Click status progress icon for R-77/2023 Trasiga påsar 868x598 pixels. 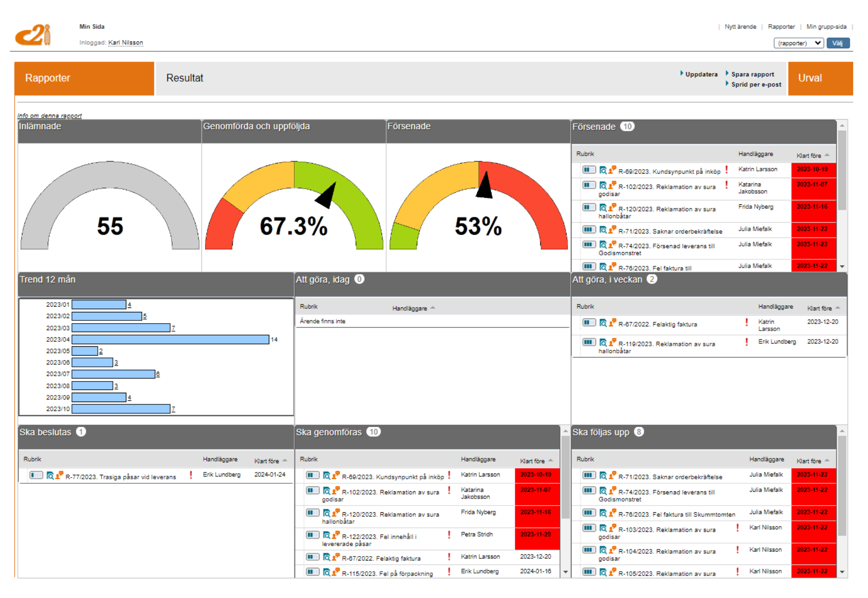pos(36,475)
